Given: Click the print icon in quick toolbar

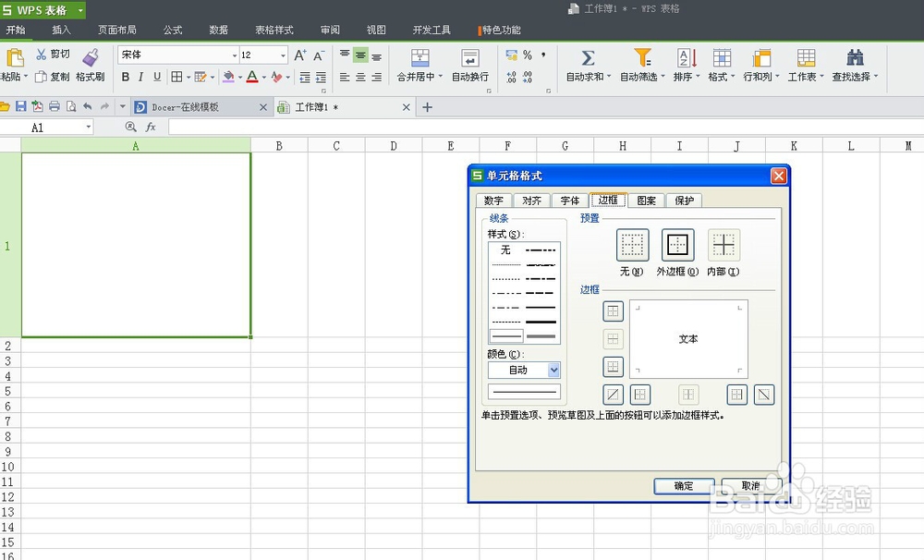Looking at the screenshot, I should pos(55,106).
